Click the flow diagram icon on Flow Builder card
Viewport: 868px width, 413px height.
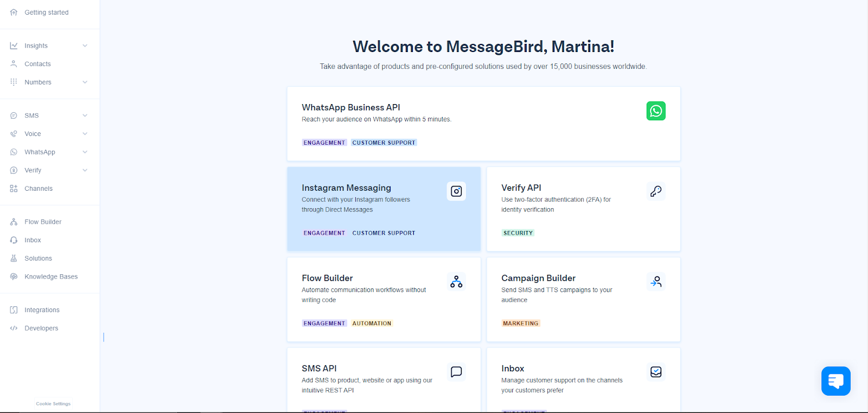coord(456,282)
